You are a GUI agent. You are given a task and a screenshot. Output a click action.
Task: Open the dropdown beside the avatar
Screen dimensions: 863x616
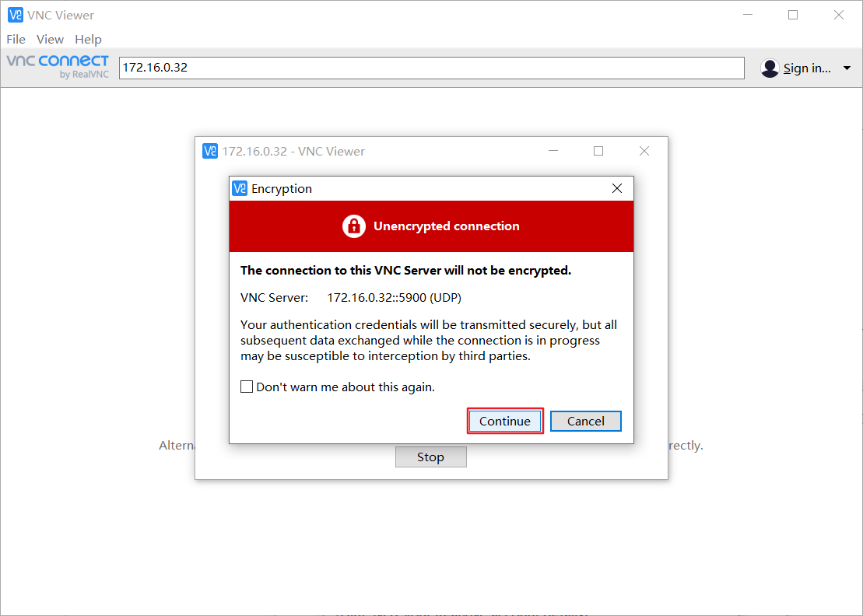click(x=847, y=68)
